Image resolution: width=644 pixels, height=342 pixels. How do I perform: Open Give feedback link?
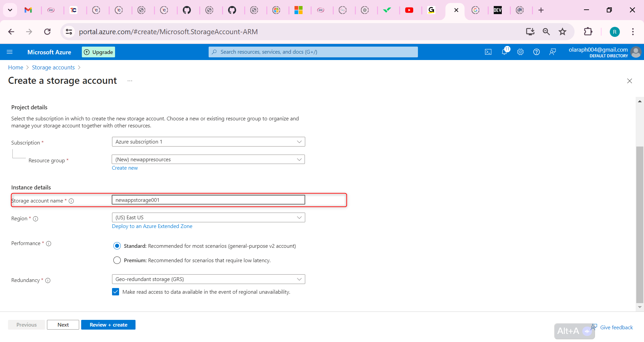(x=616, y=327)
